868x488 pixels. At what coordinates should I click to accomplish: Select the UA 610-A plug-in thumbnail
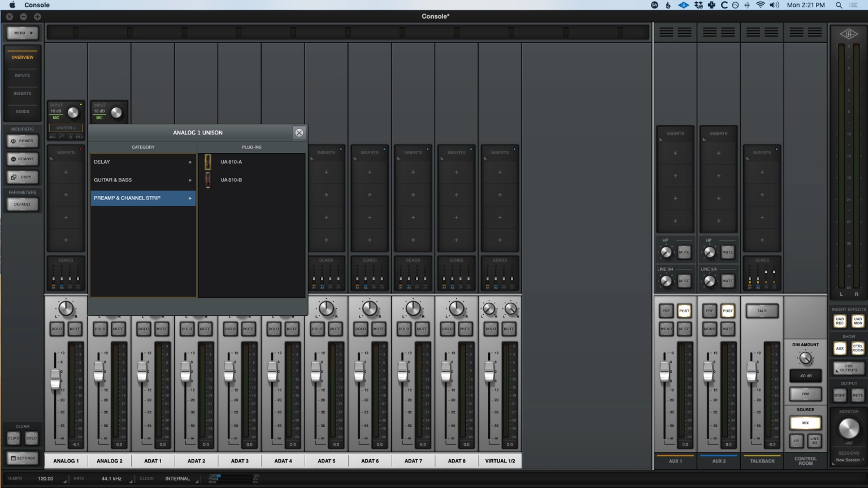coord(208,162)
